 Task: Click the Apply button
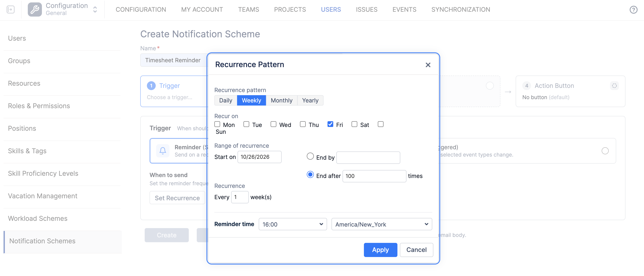(x=380, y=250)
